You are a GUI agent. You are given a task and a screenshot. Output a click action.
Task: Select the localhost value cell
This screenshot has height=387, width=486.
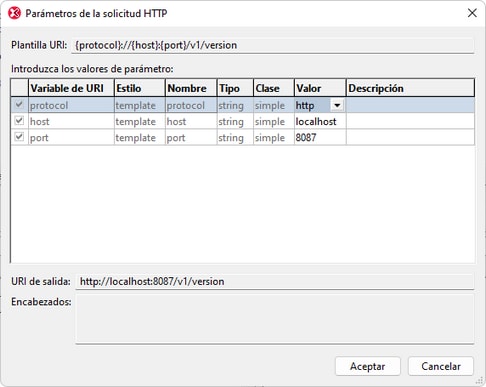point(320,121)
